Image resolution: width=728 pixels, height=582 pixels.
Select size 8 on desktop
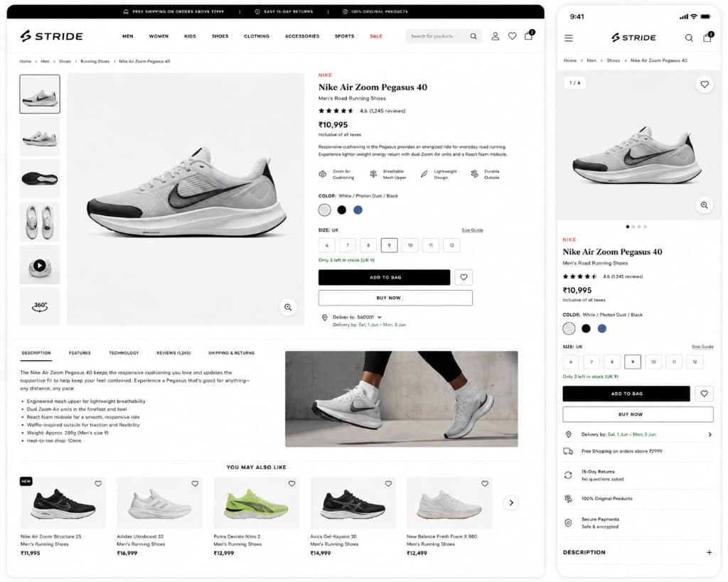[368, 245]
